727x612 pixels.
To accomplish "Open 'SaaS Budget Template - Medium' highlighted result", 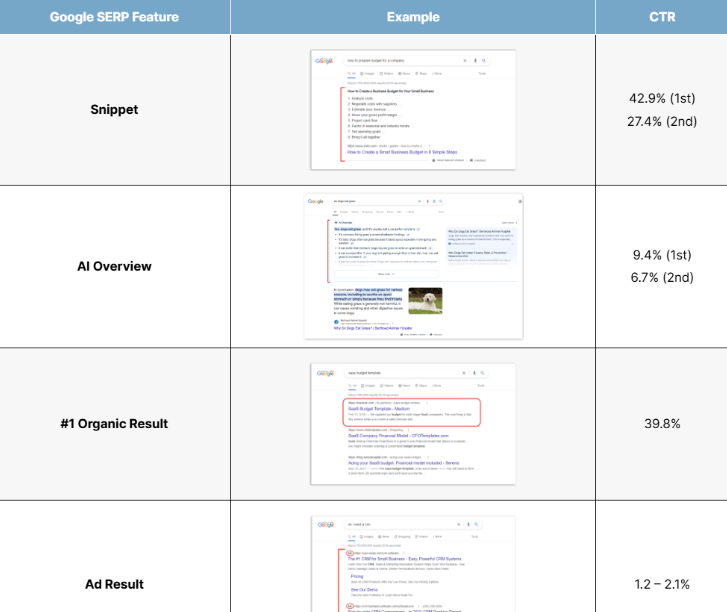I will [381, 408].
